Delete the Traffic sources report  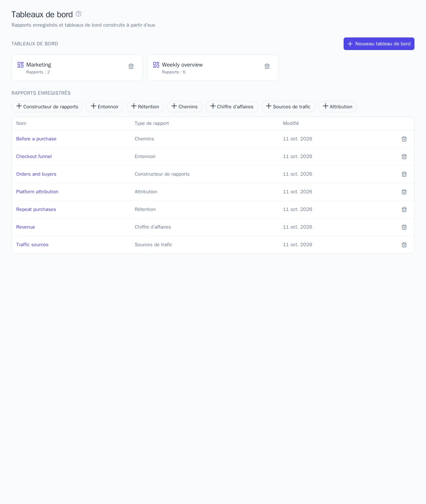pos(404,245)
